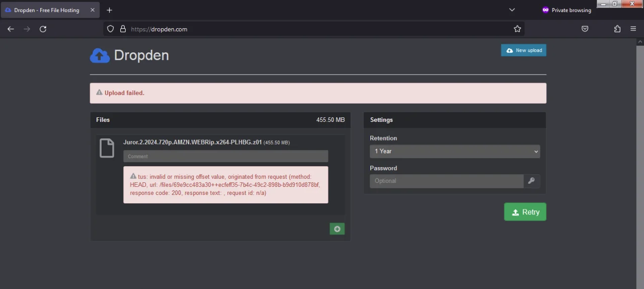644x289 pixels.
Task: Open the Pocket save icon in toolbar
Action: (585, 29)
